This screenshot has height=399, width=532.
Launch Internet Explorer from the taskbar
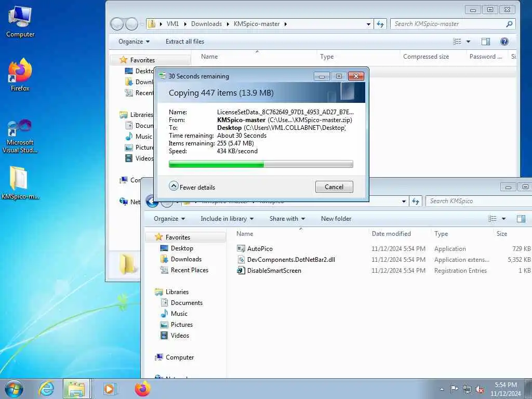point(46,389)
